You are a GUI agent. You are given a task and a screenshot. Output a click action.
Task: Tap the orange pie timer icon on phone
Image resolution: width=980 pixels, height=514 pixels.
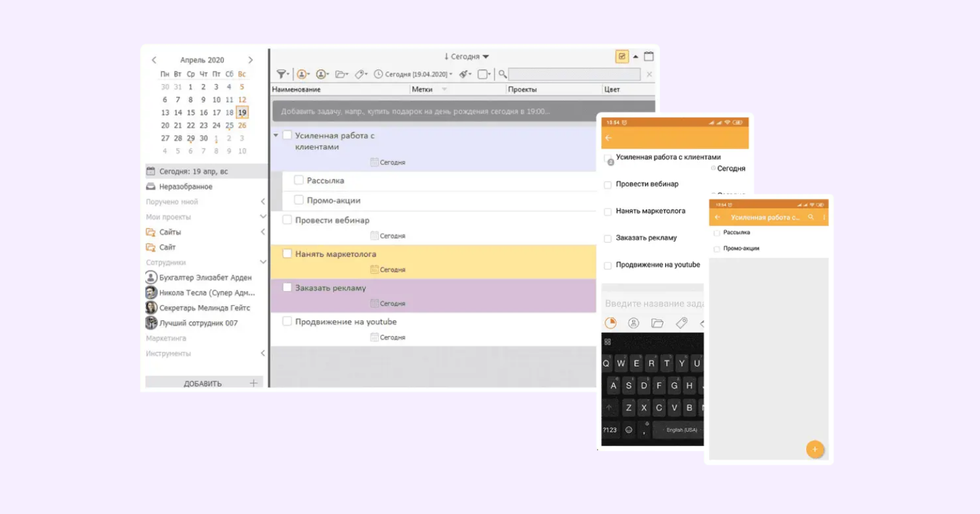(611, 323)
